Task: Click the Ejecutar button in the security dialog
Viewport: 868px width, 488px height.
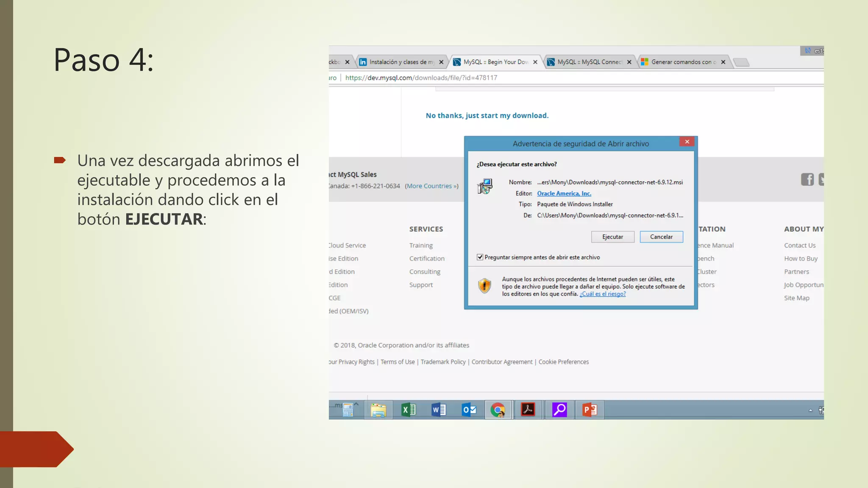Action: 612,237
